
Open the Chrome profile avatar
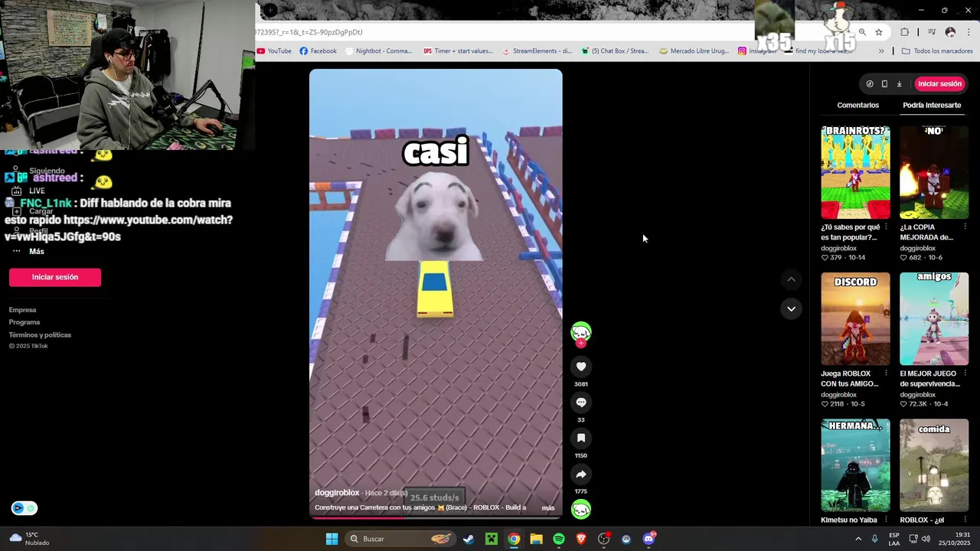coord(951,32)
